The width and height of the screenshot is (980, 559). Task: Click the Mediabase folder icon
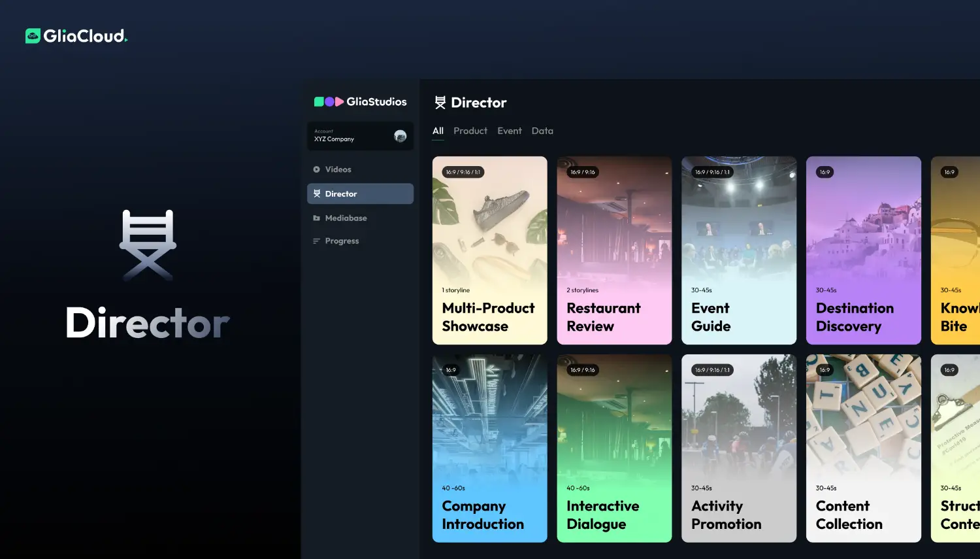tap(317, 218)
